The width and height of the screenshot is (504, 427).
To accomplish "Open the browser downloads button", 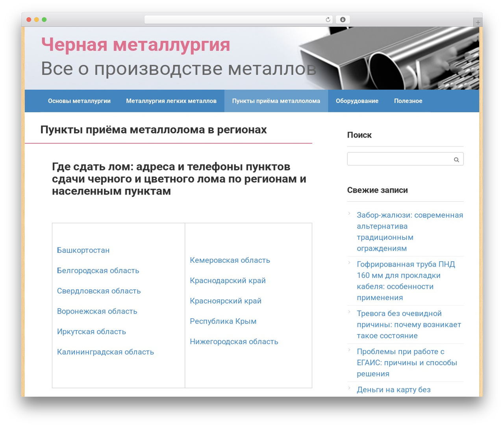I will tap(343, 20).
